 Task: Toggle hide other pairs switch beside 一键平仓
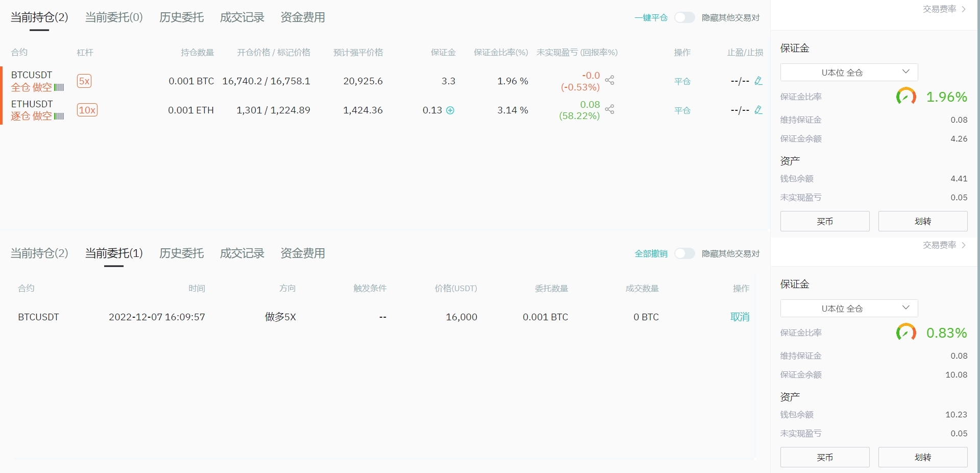tap(684, 18)
